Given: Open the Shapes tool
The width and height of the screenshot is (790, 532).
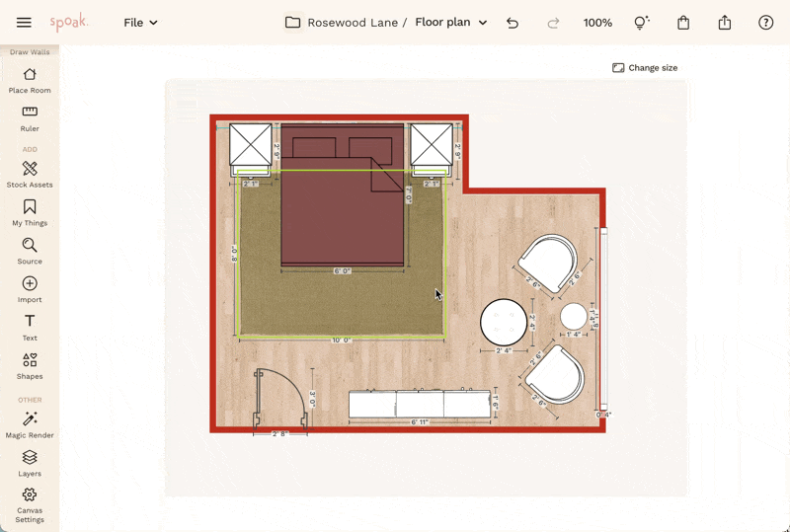Looking at the screenshot, I should click(x=30, y=366).
